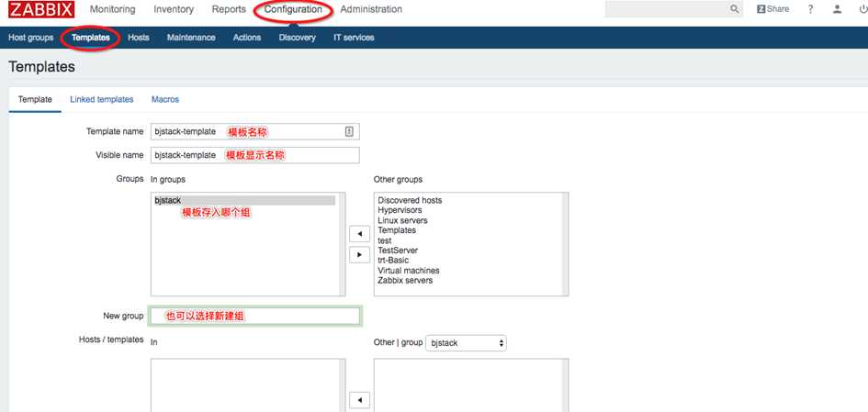Select Virtual machines in Other groups
The height and width of the screenshot is (412, 868).
pyautogui.click(x=409, y=271)
